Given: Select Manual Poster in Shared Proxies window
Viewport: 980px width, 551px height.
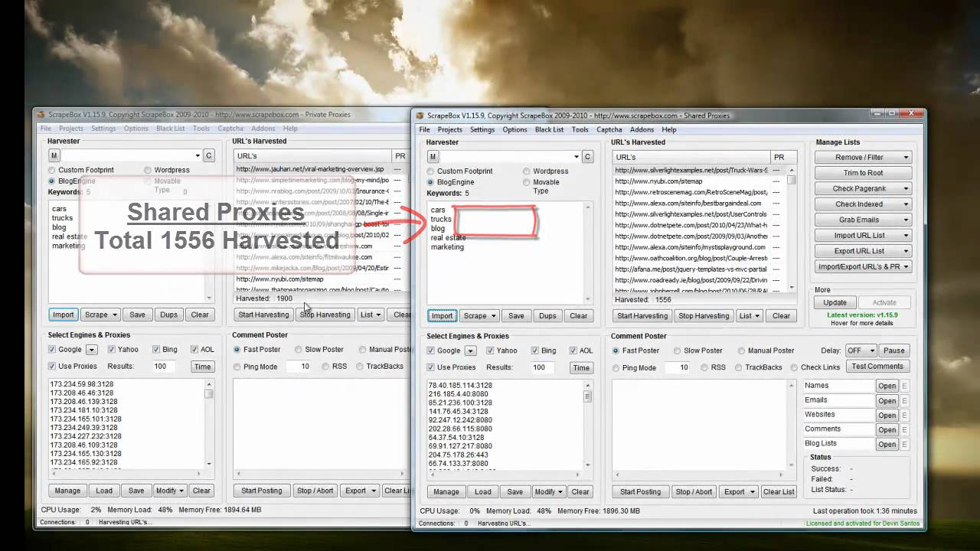Looking at the screenshot, I should pos(741,350).
